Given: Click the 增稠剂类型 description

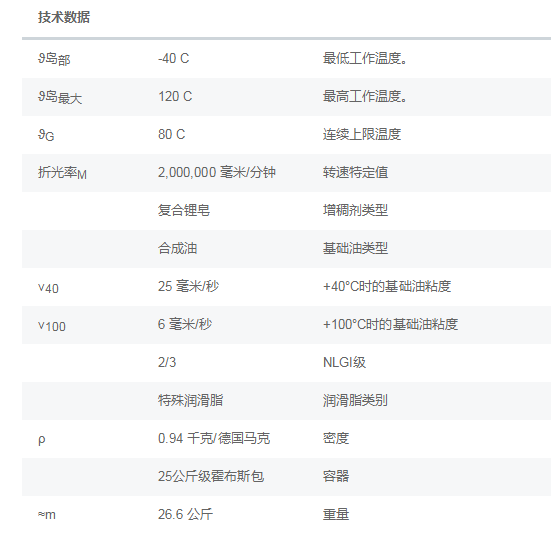Looking at the screenshot, I should 356,210.
